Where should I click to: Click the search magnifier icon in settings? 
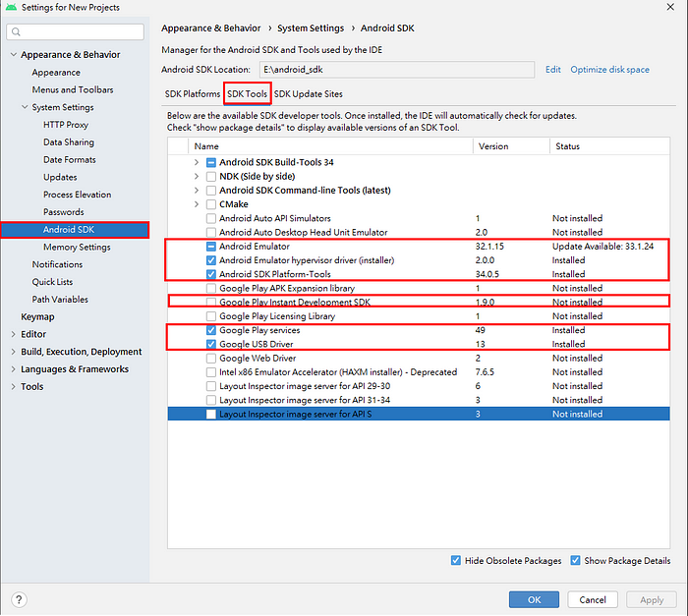coord(17,31)
